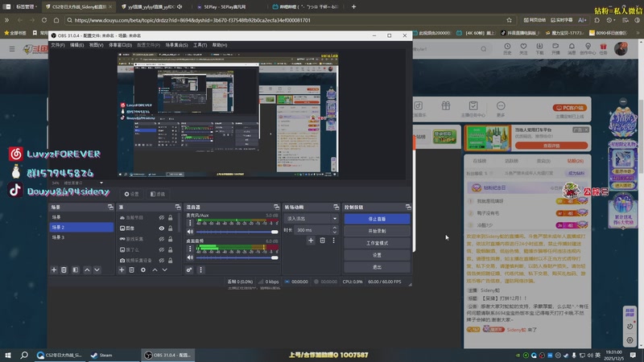The height and width of the screenshot is (362, 644).
Task: Expand browser sidebar chevrons icon
Action: (x=6, y=20)
